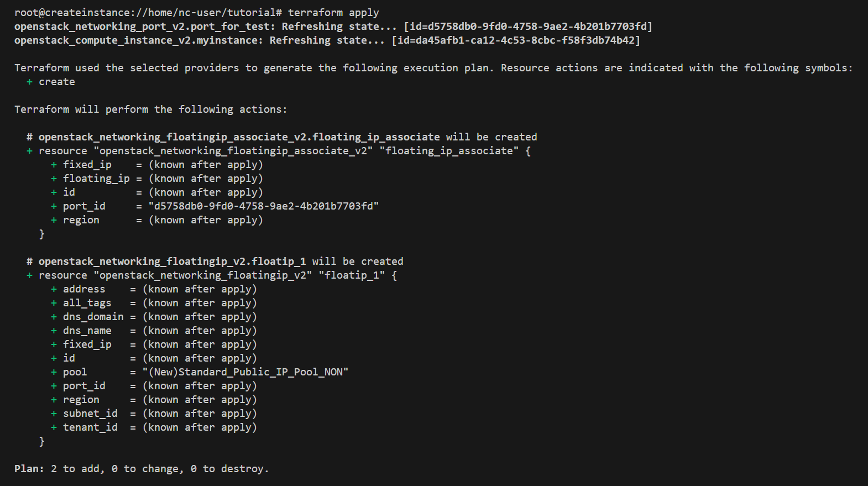This screenshot has height=486, width=868.
Task: Click the dns_domain attribute name
Action: tap(93, 317)
